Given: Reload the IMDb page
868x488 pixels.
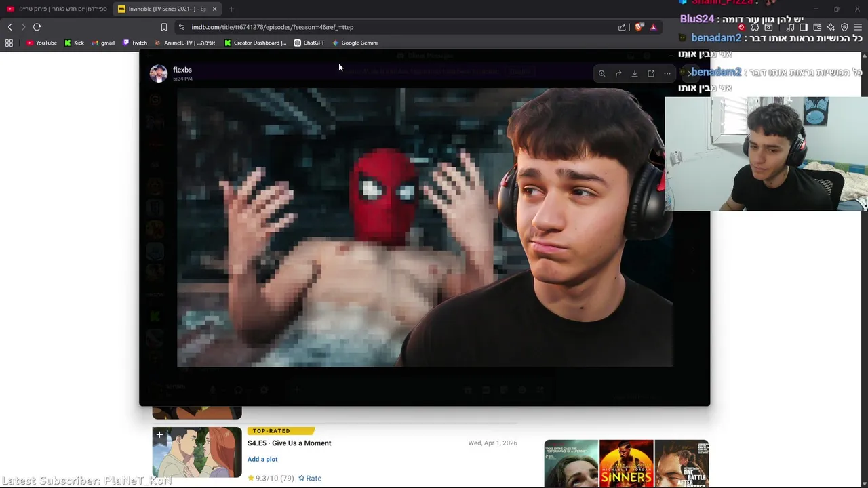Looking at the screenshot, I should click(x=37, y=27).
